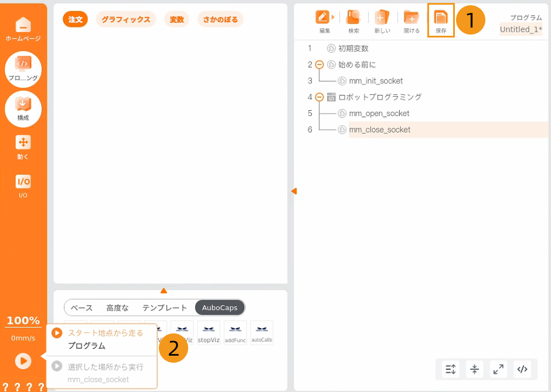
Task: Add the stopViz command block
Action: [x=209, y=333]
